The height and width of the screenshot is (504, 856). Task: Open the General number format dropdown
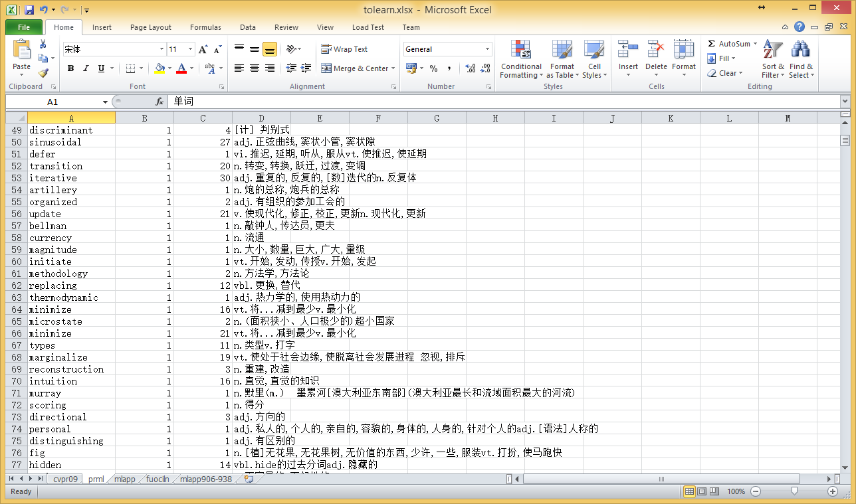point(487,49)
